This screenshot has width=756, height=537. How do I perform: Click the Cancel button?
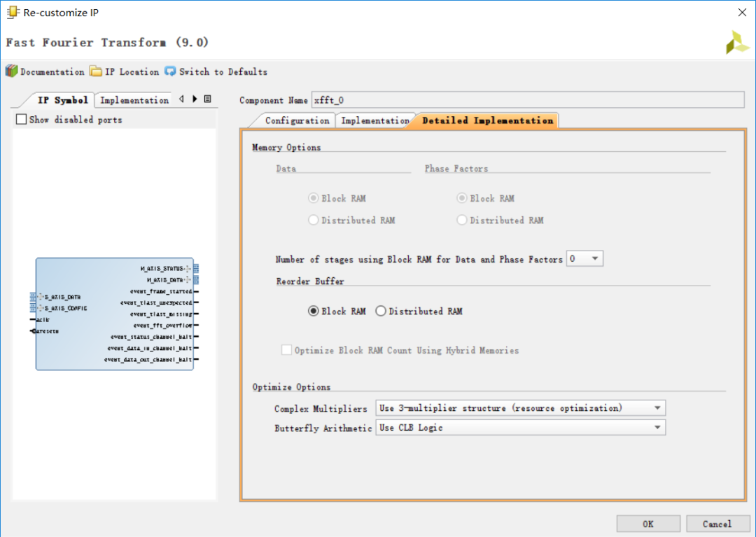pos(717,524)
